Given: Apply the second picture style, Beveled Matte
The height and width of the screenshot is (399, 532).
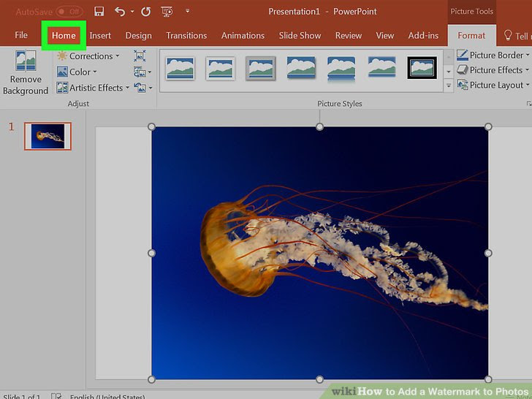Looking at the screenshot, I should pos(221,68).
